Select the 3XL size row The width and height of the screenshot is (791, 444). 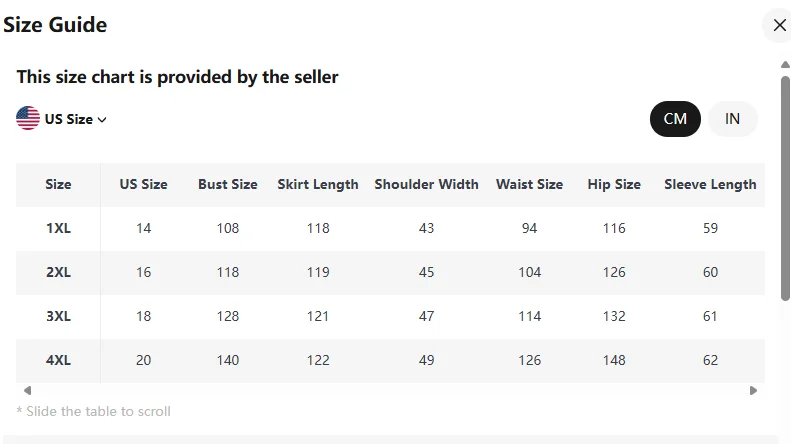click(x=58, y=316)
